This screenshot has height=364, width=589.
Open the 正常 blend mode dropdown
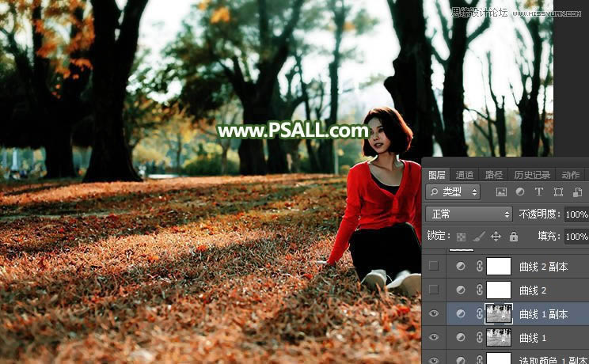pyautogui.click(x=469, y=214)
